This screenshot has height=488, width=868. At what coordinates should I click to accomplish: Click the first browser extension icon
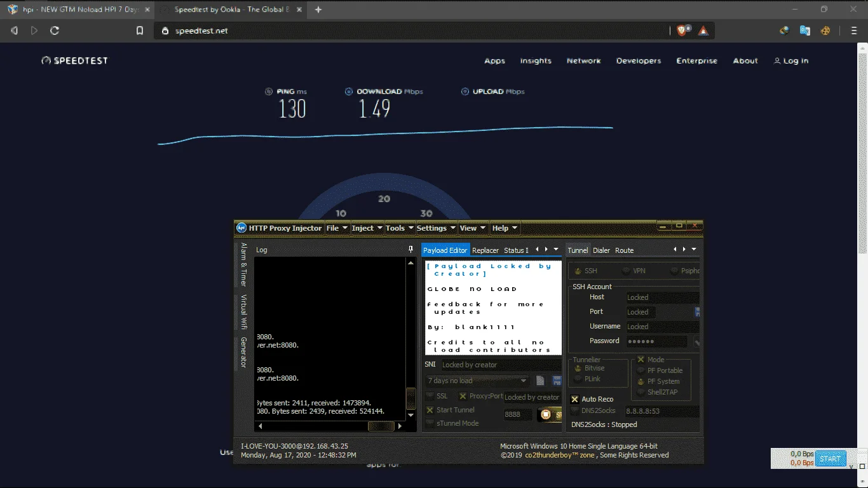tap(785, 30)
